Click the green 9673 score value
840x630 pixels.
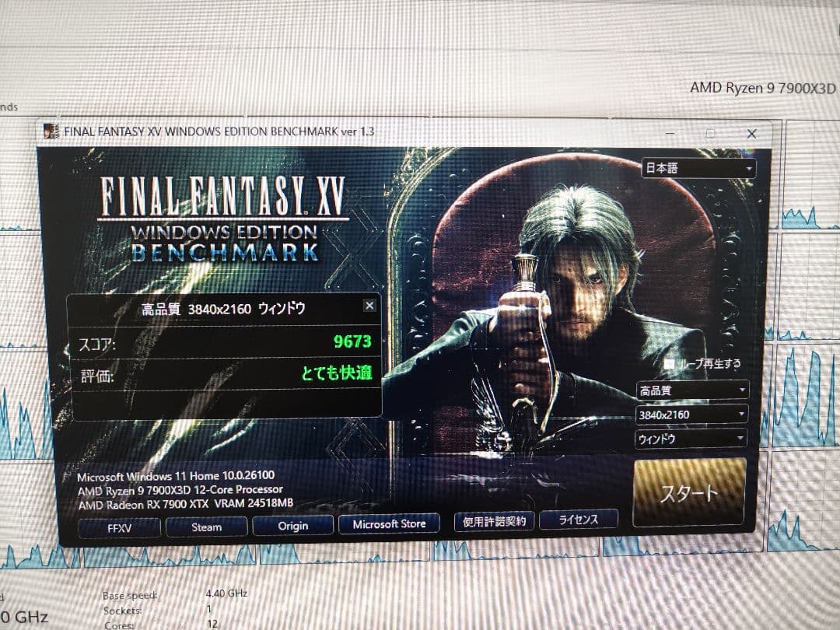[x=352, y=341]
